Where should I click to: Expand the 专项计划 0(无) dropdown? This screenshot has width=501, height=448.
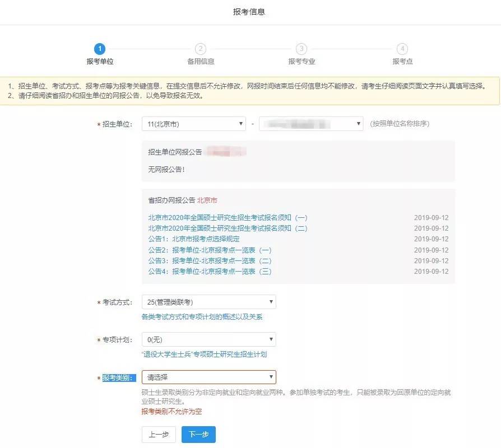click(208, 339)
